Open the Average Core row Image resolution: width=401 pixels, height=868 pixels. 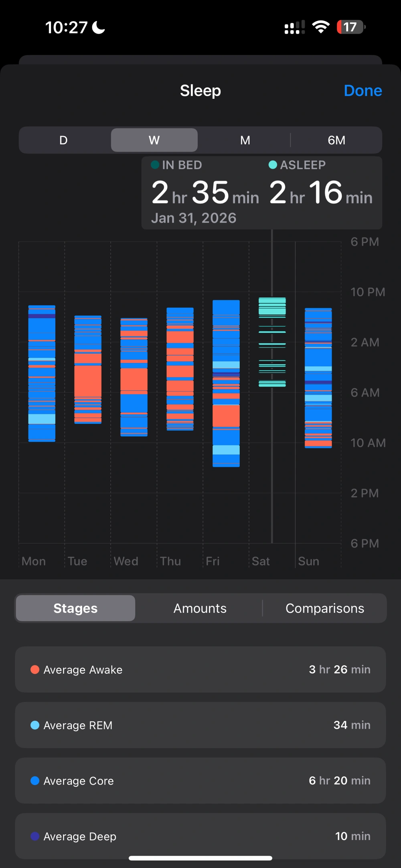[200, 781]
